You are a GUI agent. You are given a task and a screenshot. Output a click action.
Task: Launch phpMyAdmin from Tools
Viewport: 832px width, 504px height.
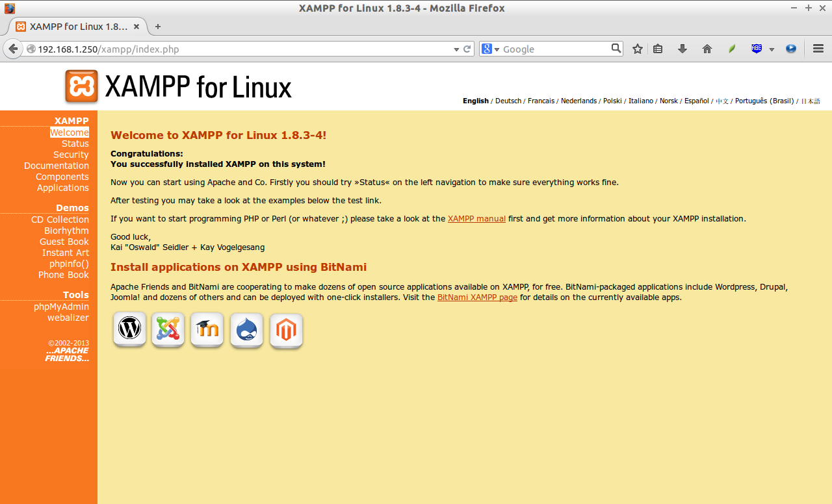[61, 307]
